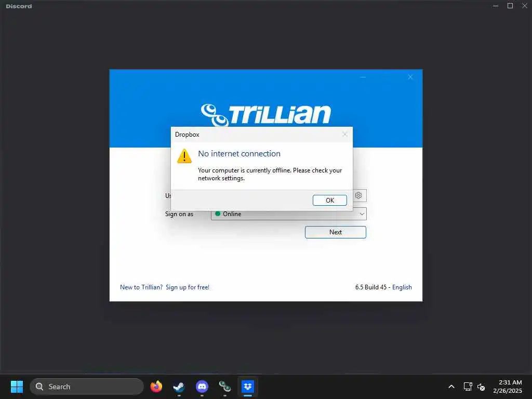Click the 'No internet connection' heading
The height and width of the screenshot is (399, 532).
point(239,154)
